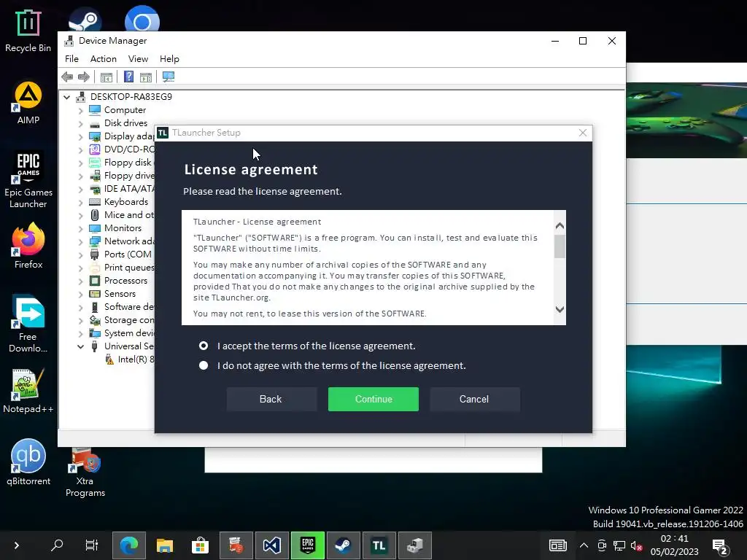The image size is (747, 560).
Task: Click show/hide console tree toolbar icon
Action: coord(107,77)
